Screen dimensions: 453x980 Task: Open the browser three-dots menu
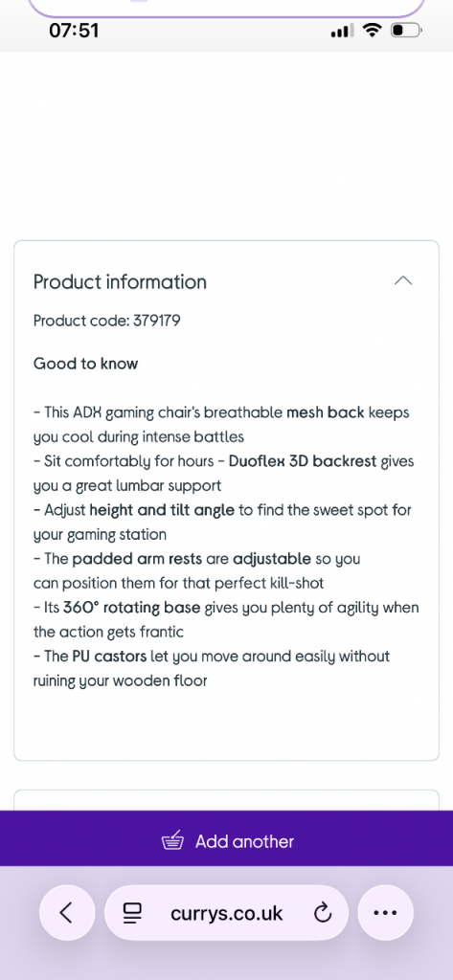coord(385,913)
